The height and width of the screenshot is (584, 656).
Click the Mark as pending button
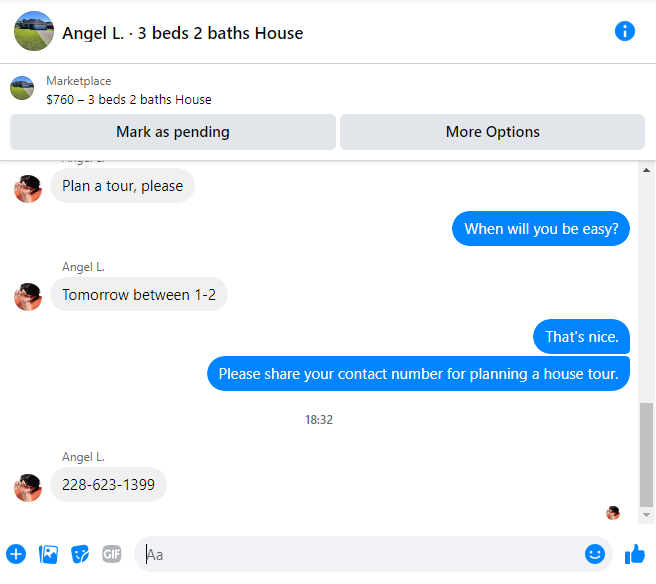173,132
